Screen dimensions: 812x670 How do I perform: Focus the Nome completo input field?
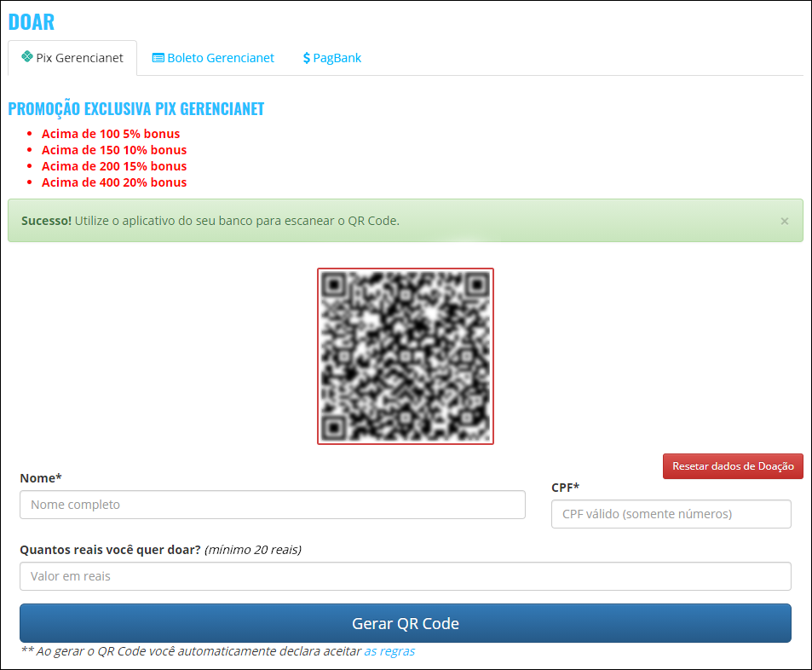point(273,505)
